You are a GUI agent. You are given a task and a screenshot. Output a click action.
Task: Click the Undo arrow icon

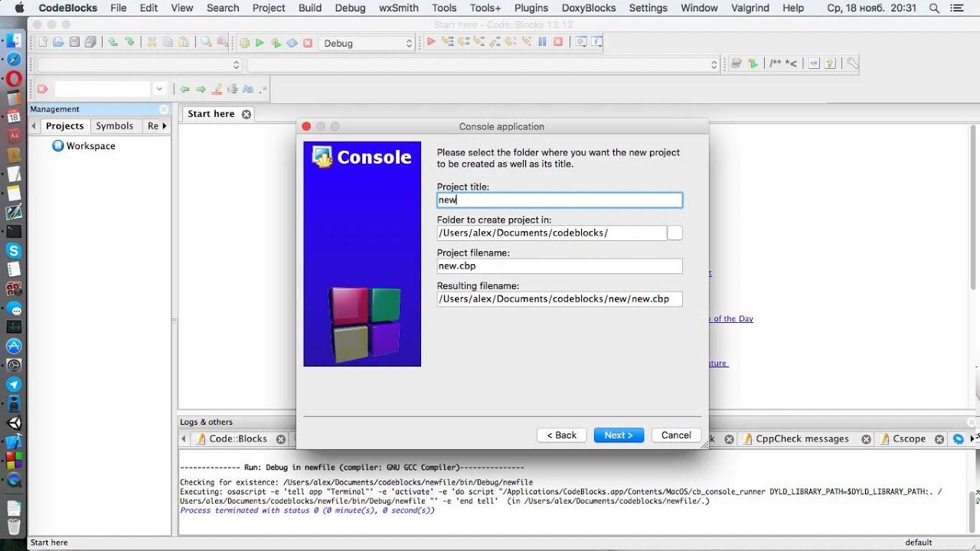click(x=113, y=43)
